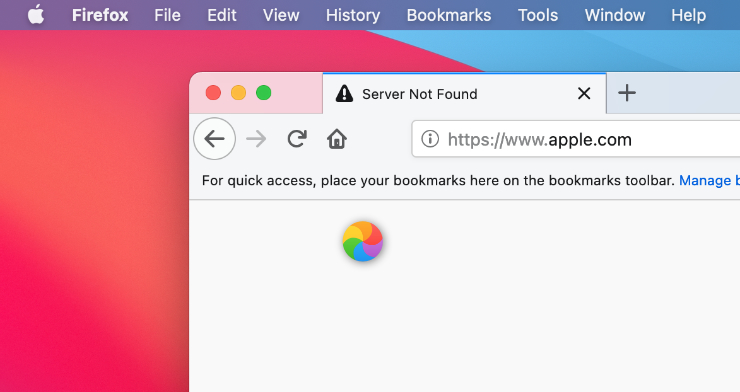Go to the home page
This screenshot has width=740, height=392.
[x=337, y=139]
